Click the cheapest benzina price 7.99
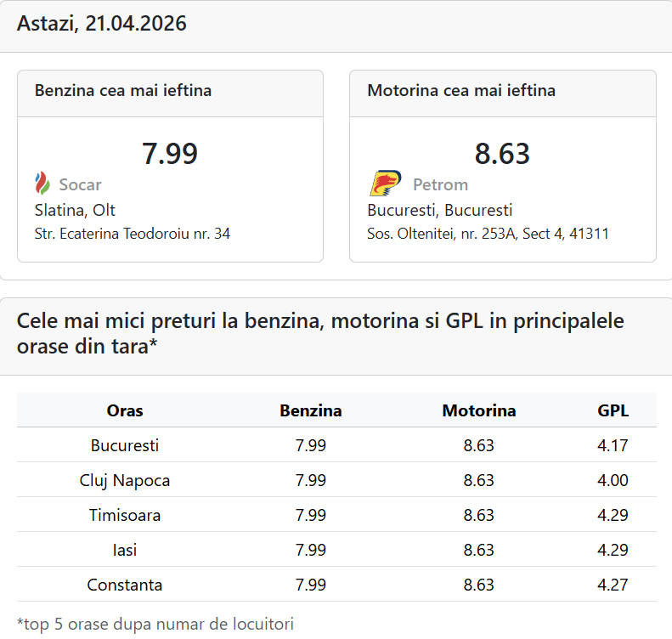The width and height of the screenshot is (672, 639). pyautogui.click(x=170, y=154)
